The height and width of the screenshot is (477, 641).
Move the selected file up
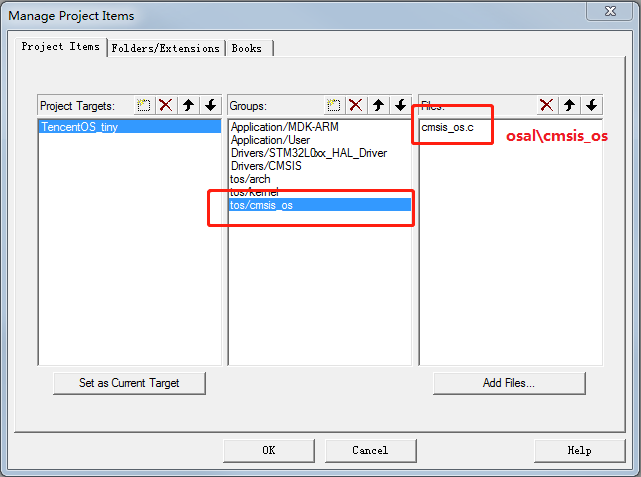pyautogui.click(x=569, y=105)
